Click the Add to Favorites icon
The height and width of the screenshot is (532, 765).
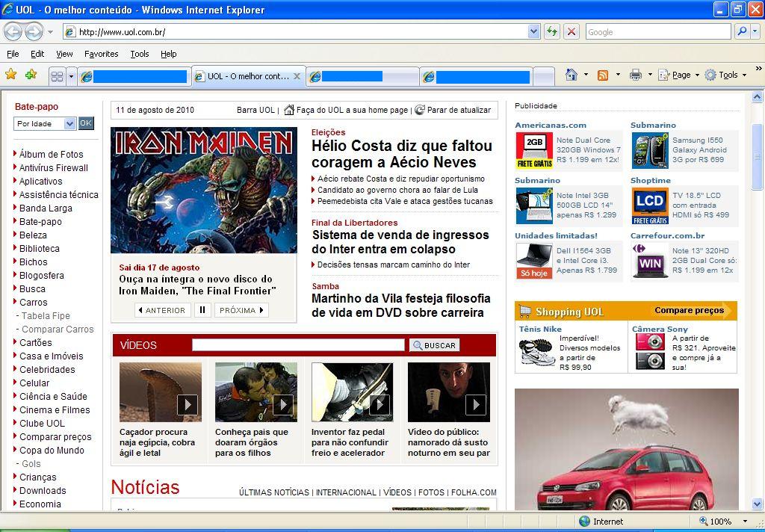31,75
